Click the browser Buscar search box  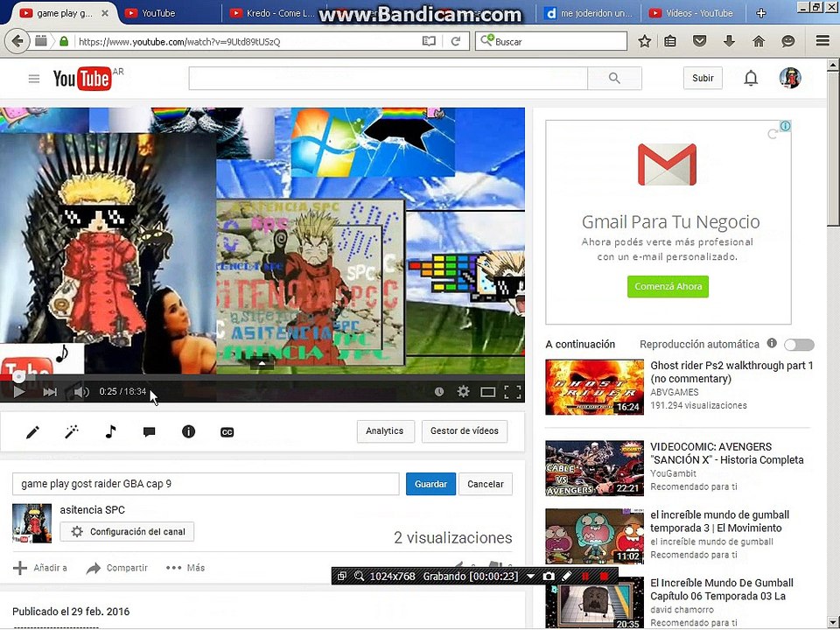pyautogui.click(x=551, y=41)
